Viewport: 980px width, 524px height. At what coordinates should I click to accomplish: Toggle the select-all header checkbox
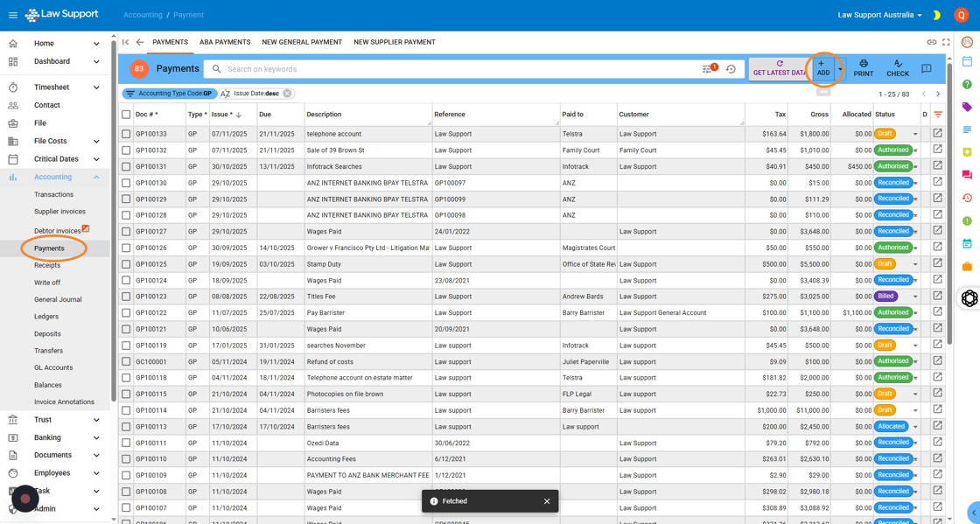click(126, 115)
